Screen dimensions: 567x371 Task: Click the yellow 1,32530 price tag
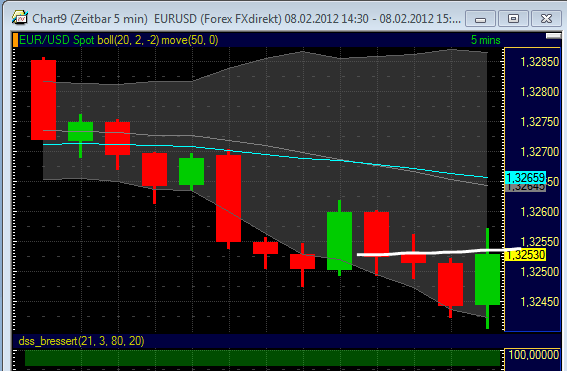[525, 255]
